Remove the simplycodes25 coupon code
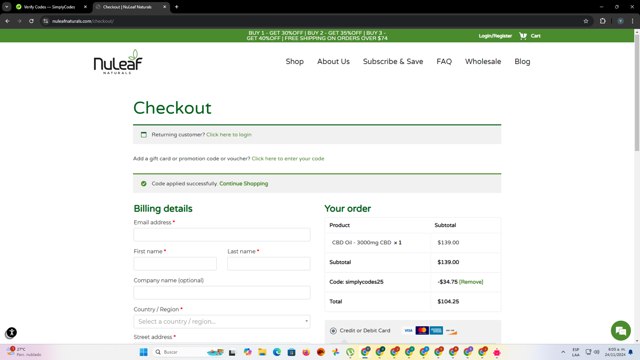 [471, 282]
